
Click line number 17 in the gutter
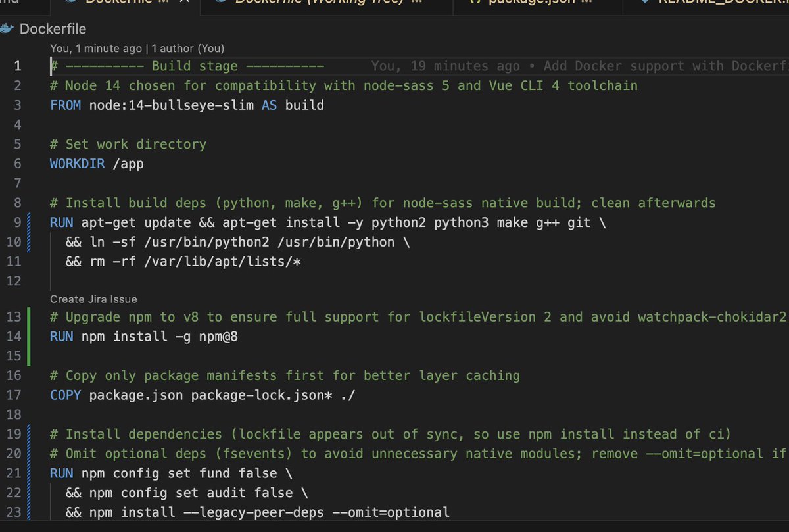(x=18, y=395)
